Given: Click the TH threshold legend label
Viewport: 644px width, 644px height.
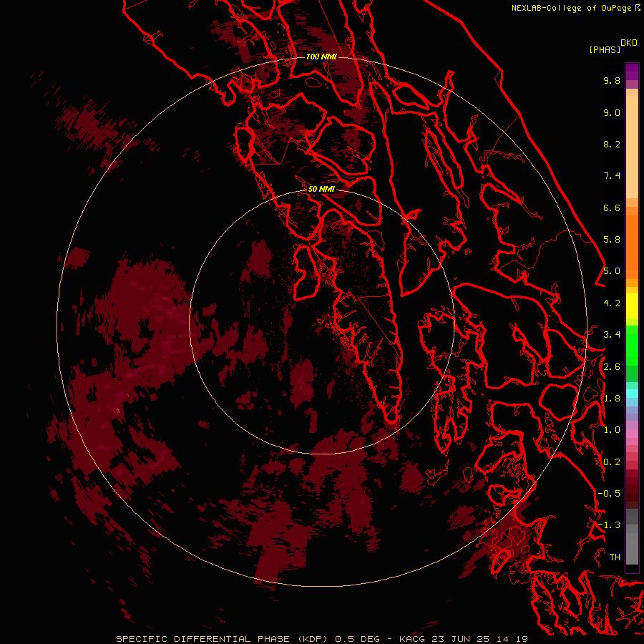Looking at the screenshot, I should (x=615, y=557).
